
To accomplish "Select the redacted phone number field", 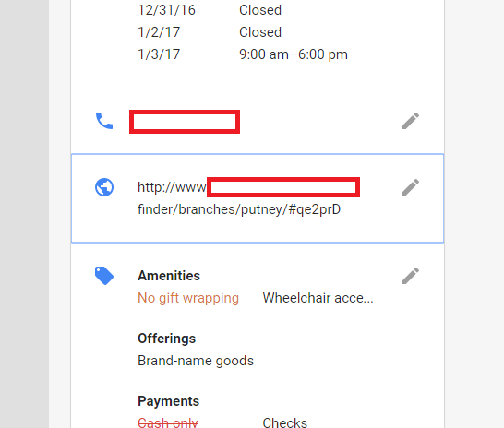I will 185,122.
